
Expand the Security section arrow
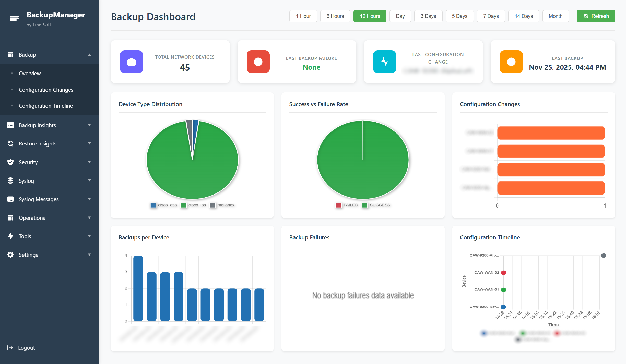[89, 162]
